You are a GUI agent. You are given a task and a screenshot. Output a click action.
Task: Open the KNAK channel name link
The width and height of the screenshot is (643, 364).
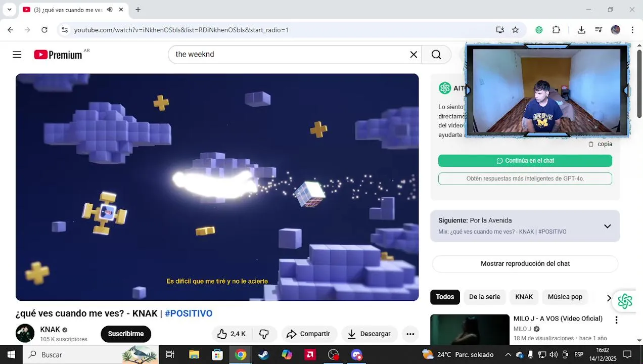click(50, 330)
